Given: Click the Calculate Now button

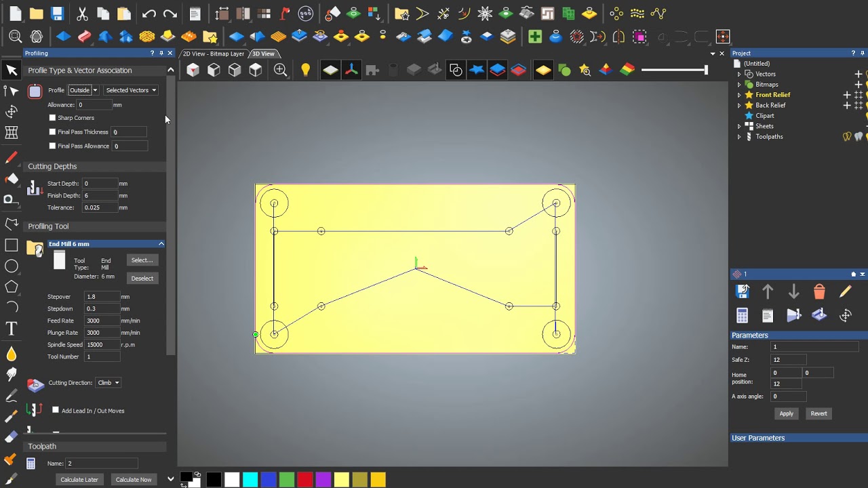Looking at the screenshot, I should (134, 479).
